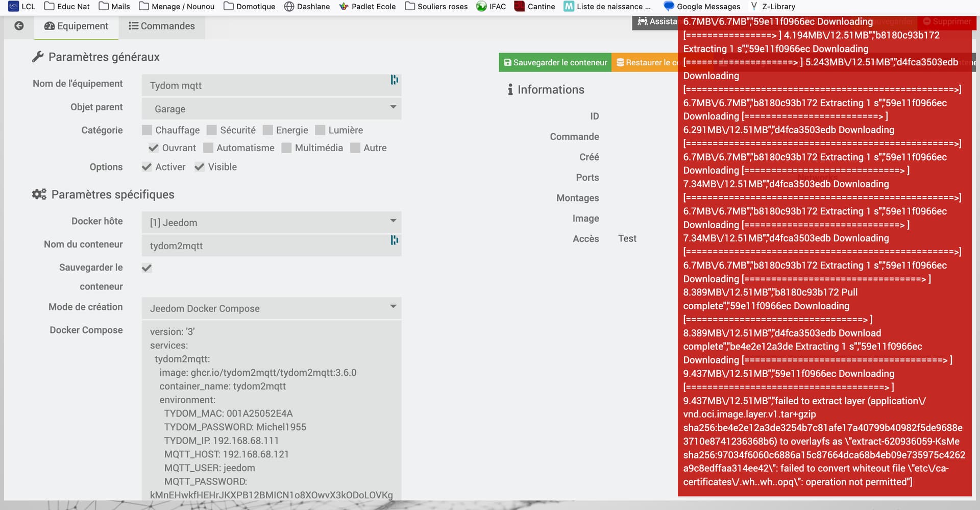Click the Restaurer le conteneur button

point(645,62)
